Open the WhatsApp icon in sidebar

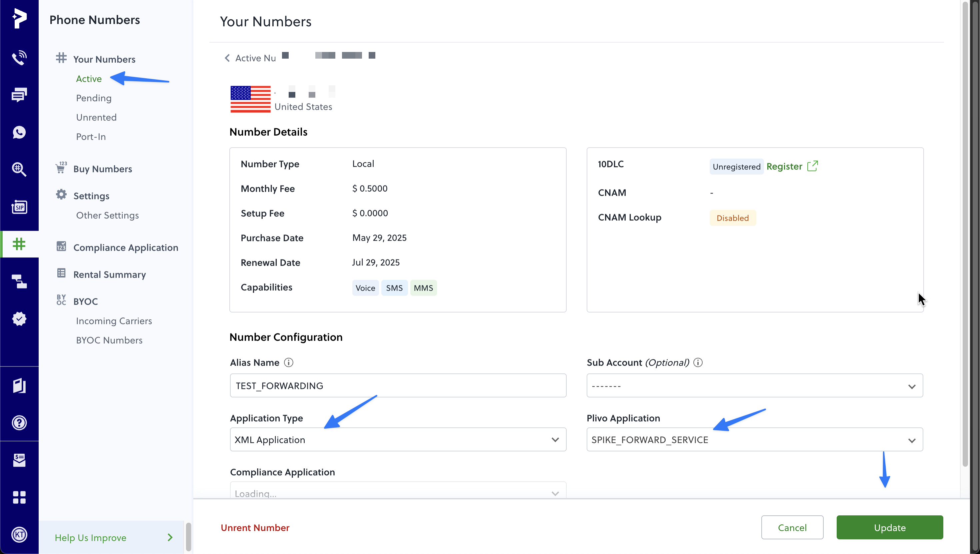click(x=19, y=132)
